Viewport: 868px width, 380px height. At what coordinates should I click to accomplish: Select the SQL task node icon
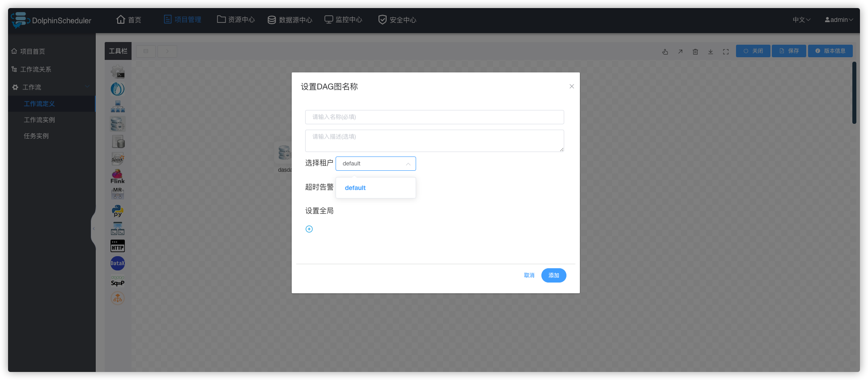(118, 141)
